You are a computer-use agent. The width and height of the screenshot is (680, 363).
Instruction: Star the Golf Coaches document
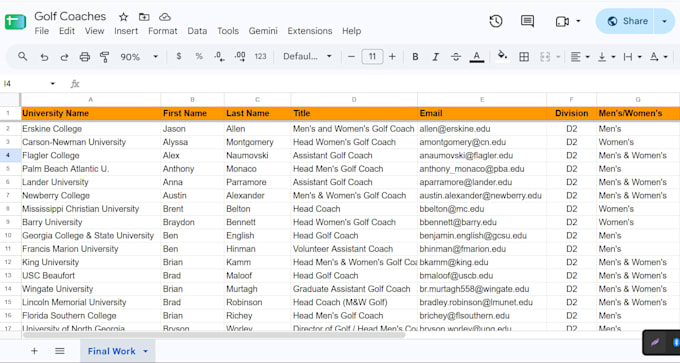(124, 17)
